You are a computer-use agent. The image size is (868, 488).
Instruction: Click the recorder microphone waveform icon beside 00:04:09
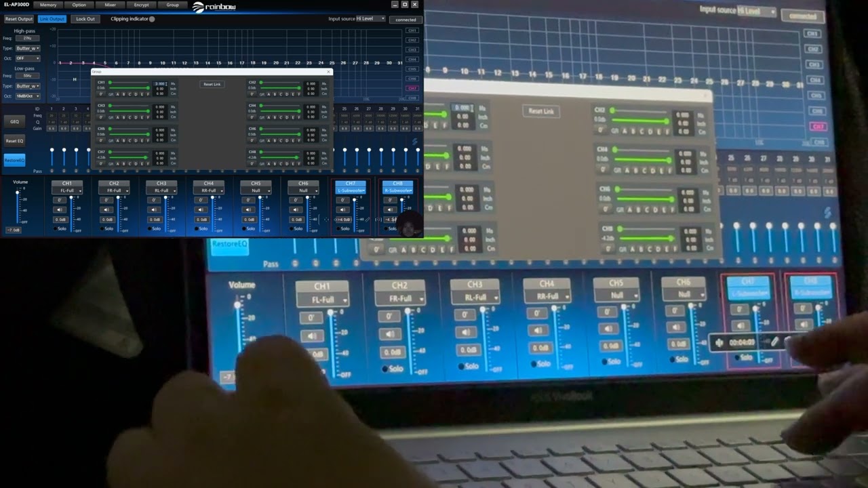click(719, 343)
